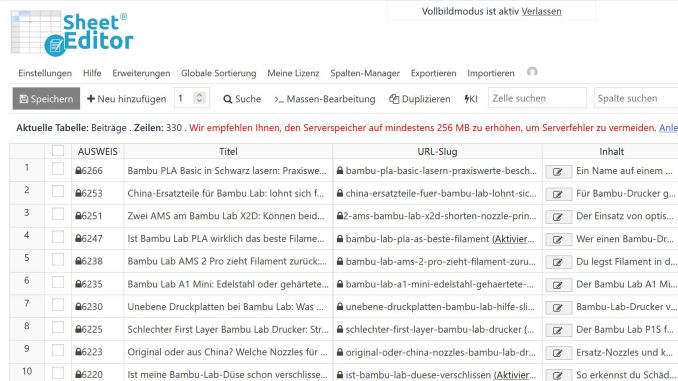The width and height of the screenshot is (678, 381).
Task: Click lock icon on slug bambu-lab-ams-2-pro
Action: tap(340, 261)
